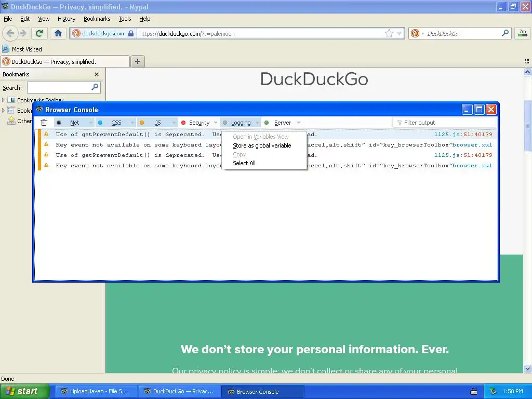
Task: Toggle the JS filter button
Action: pyautogui.click(x=154, y=123)
